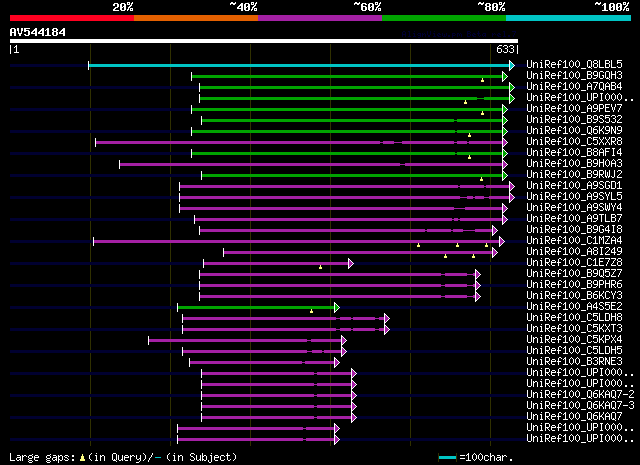
Task: Click the UniRef100_A9TLB7 label
Action: tap(574, 218)
